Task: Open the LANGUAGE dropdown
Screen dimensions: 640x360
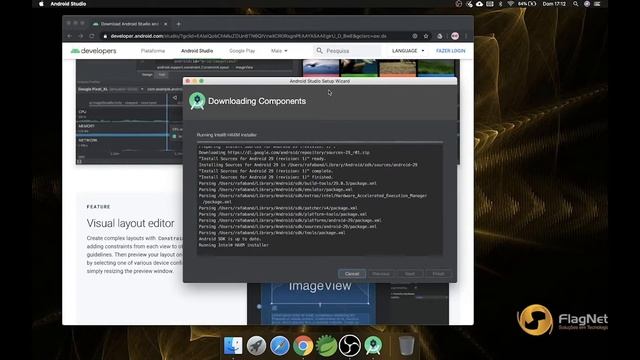Action: [408, 51]
